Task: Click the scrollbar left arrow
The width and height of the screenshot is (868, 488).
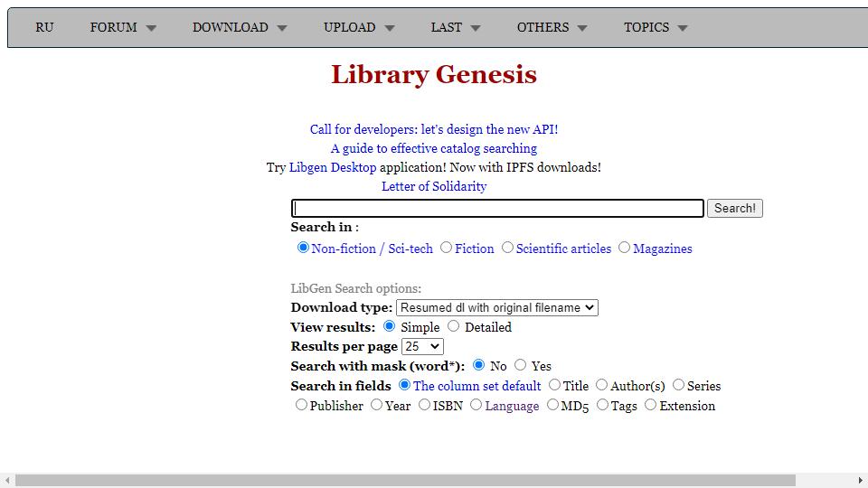Action: tap(7, 480)
